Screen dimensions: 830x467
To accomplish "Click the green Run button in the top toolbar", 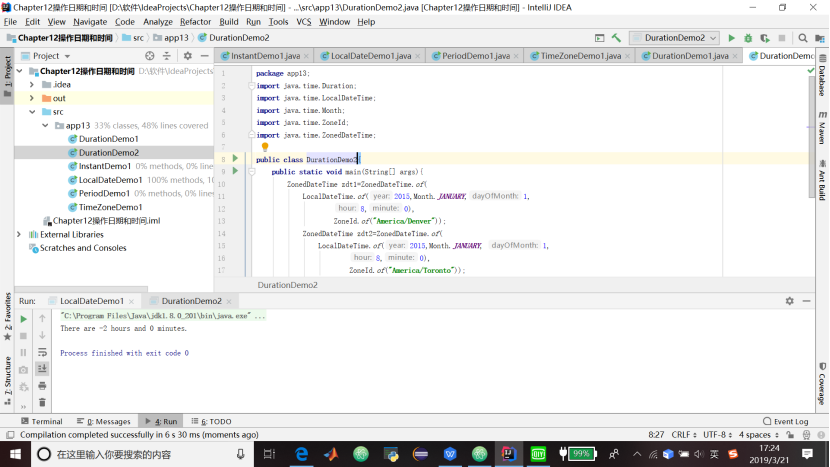I will tap(732, 38).
